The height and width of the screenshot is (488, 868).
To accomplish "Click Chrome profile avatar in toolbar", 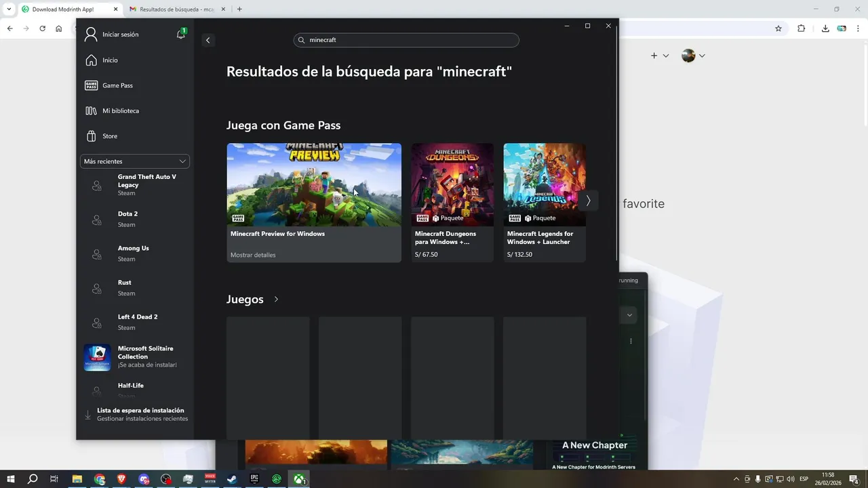I will 842,28.
